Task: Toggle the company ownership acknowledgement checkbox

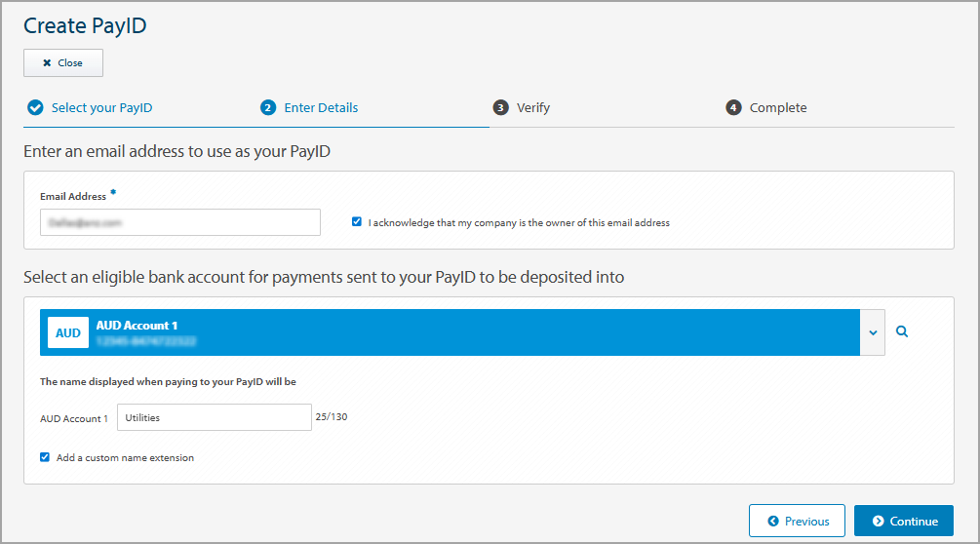Action: 357,222
